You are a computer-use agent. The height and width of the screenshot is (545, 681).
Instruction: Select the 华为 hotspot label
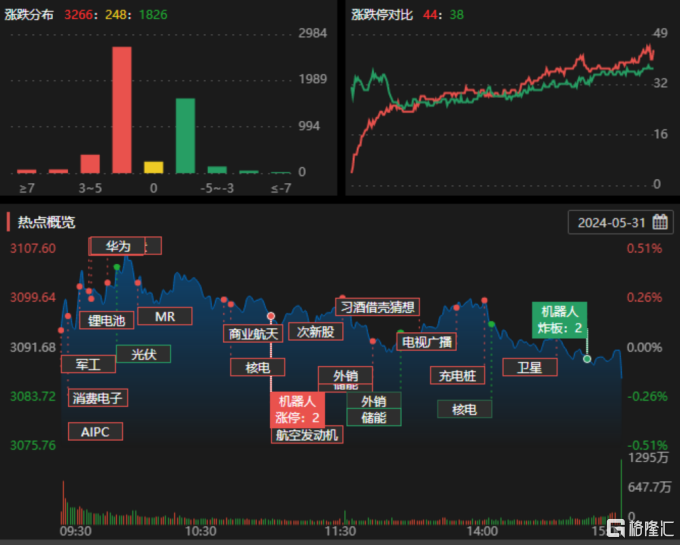tap(118, 246)
